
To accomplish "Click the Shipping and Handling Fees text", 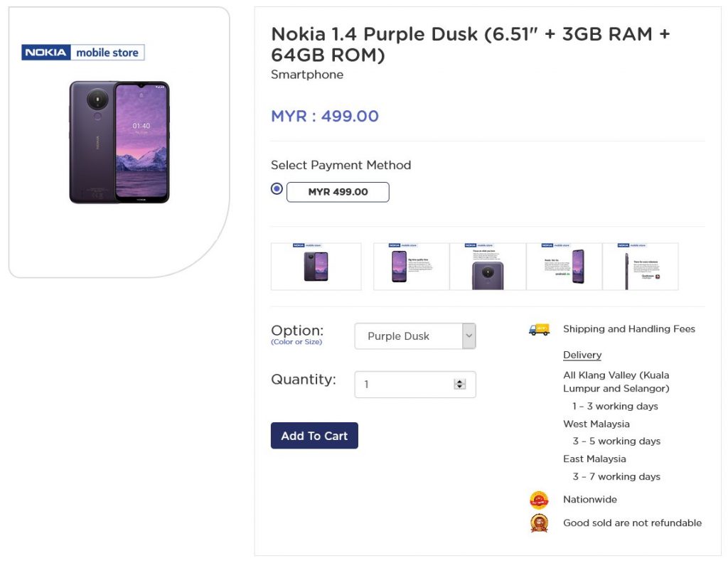I will [x=629, y=329].
